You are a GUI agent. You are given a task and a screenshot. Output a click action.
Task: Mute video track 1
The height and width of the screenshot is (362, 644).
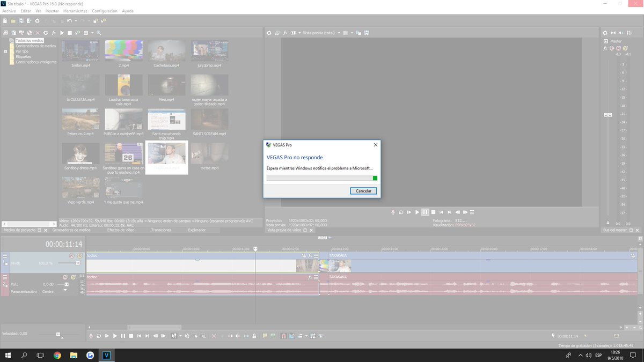tap(71, 255)
